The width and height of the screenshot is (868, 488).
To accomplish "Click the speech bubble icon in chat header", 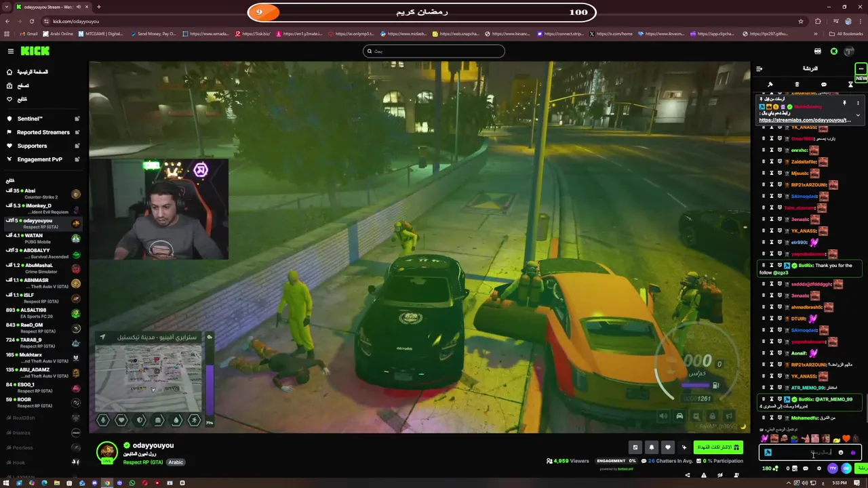I will pos(823,85).
